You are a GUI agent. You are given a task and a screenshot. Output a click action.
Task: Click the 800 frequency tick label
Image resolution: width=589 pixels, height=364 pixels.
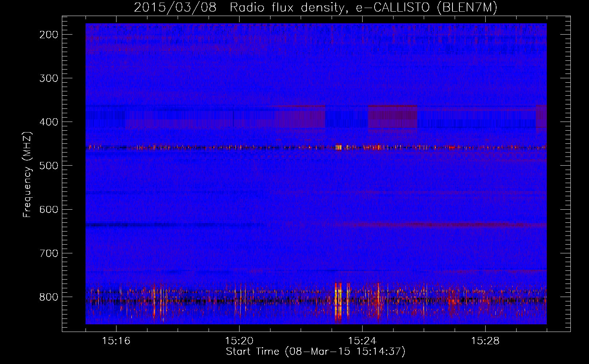coord(48,297)
